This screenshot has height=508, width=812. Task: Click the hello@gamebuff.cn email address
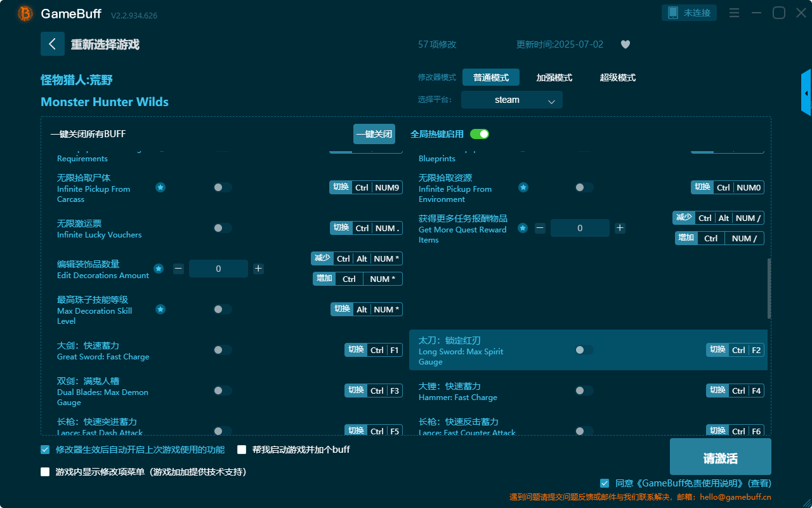pos(735,497)
